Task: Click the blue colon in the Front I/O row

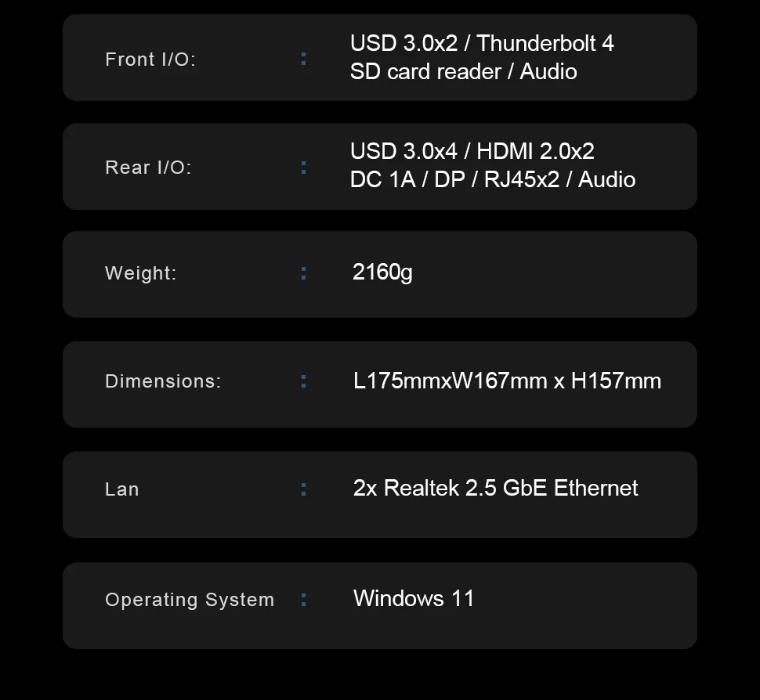Action: click(x=304, y=59)
